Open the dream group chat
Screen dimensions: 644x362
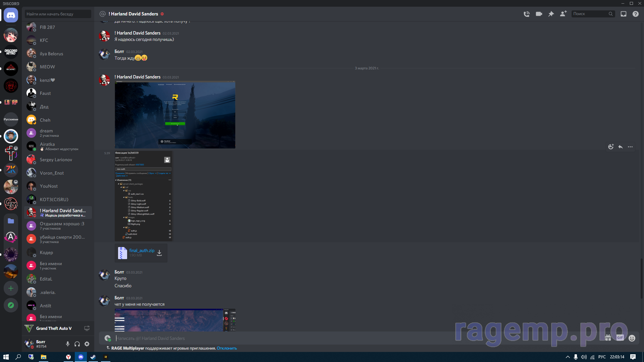pos(58,133)
